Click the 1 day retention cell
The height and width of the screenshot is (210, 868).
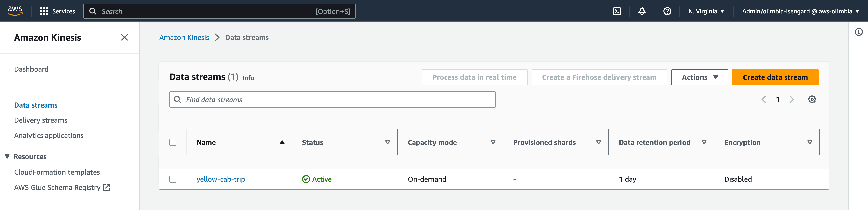(x=627, y=179)
